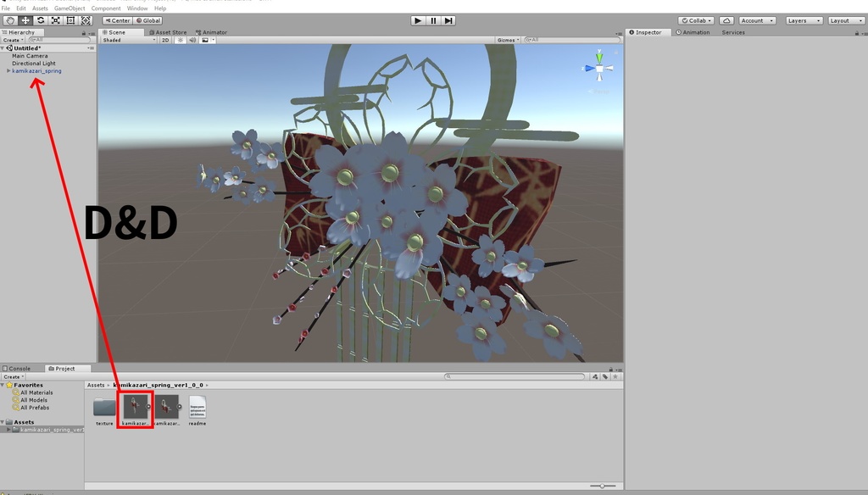Select the Rect transform tool
The width and height of the screenshot is (868, 495).
click(x=70, y=20)
